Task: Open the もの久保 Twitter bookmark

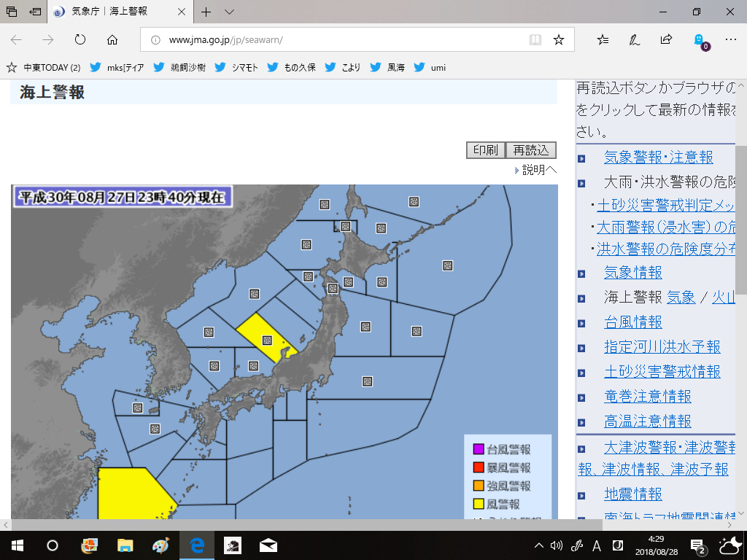Action: [292, 68]
